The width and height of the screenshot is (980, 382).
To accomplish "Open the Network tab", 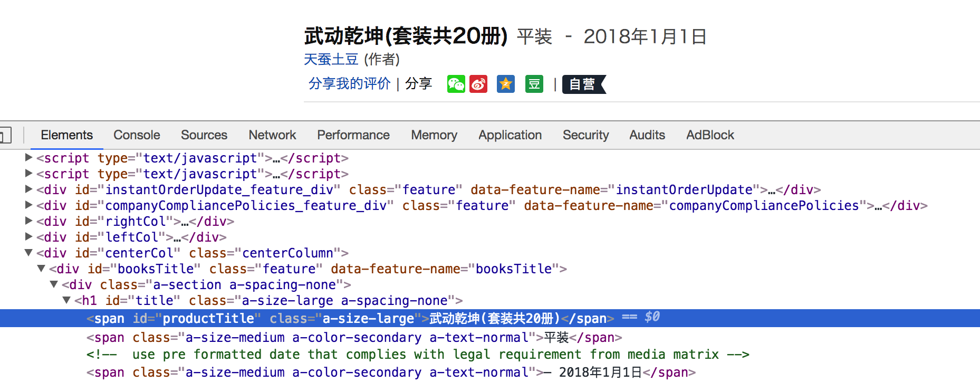I will pyautogui.click(x=272, y=135).
